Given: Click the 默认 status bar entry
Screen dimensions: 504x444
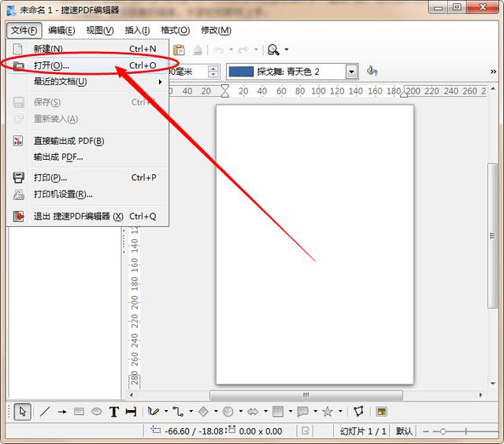Looking at the screenshot, I should pyautogui.click(x=404, y=431).
